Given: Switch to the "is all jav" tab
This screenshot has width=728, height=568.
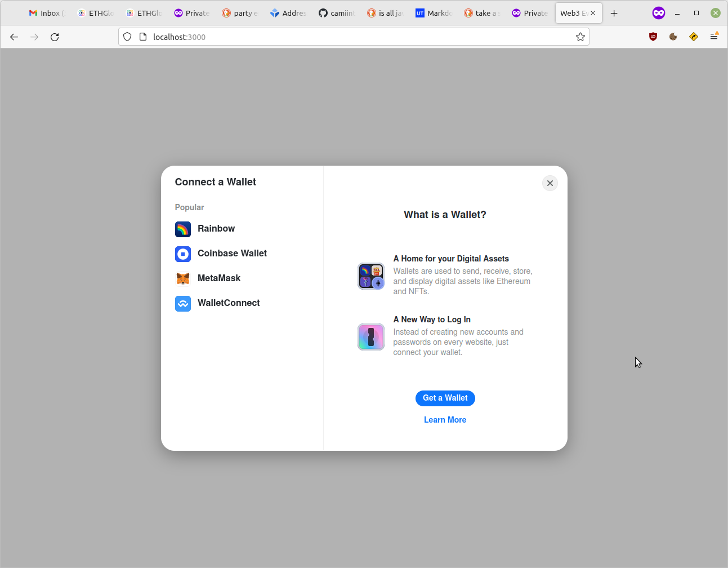Looking at the screenshot, I should pos(386,13).
